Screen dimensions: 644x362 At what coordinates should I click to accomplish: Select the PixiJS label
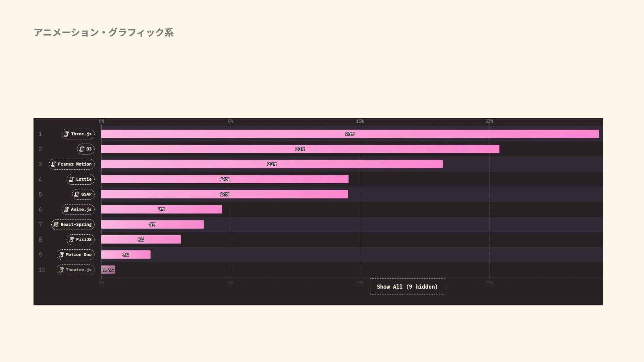click(80, 240)
